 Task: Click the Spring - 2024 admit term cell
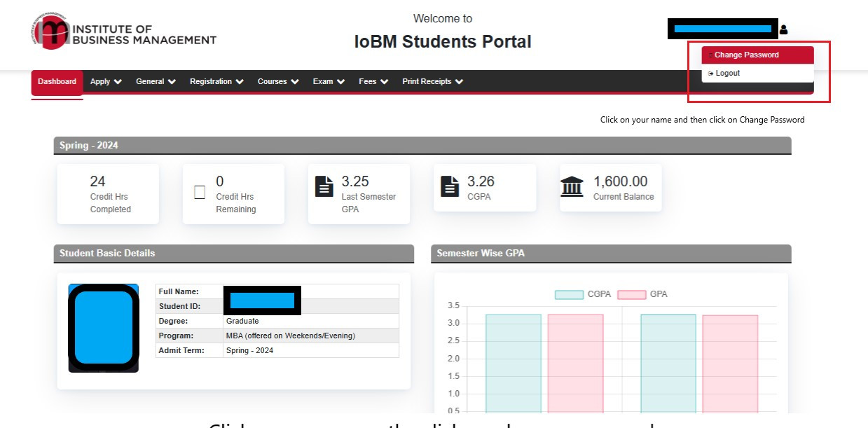pyautogui.click(x=311, y=351)
